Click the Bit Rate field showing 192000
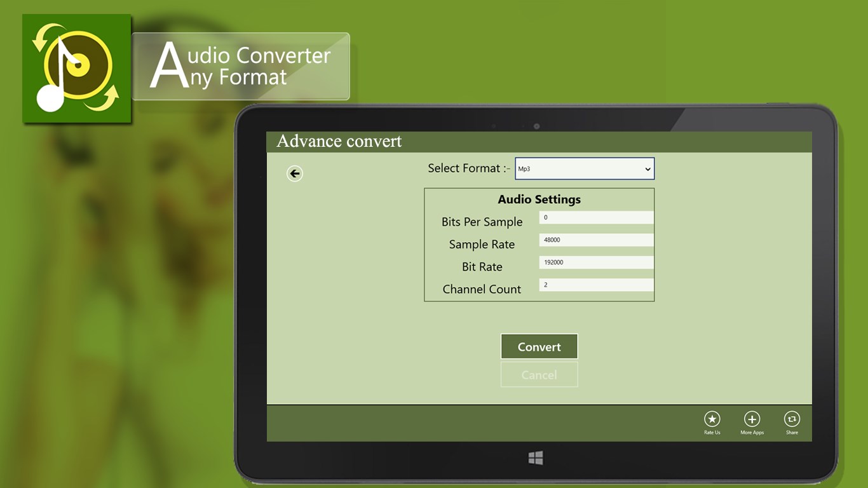The width and height of the screenshot is (868, 488). pos(595,262)
